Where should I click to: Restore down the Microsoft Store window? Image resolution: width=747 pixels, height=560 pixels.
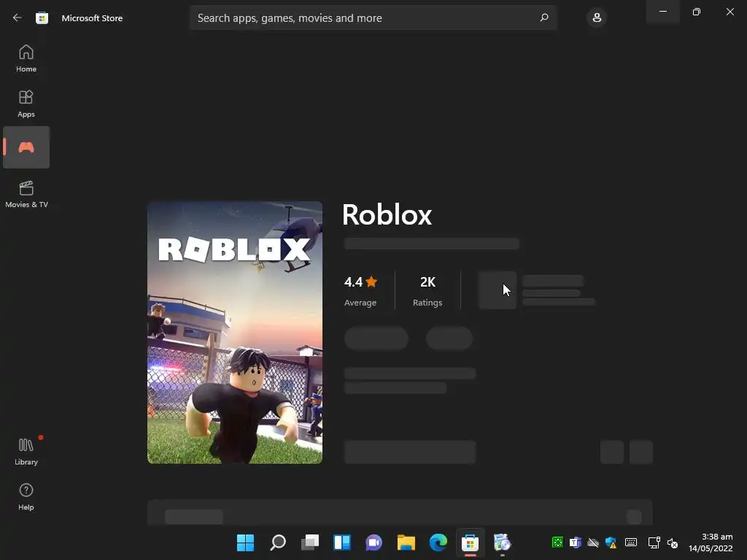point(697,12)
